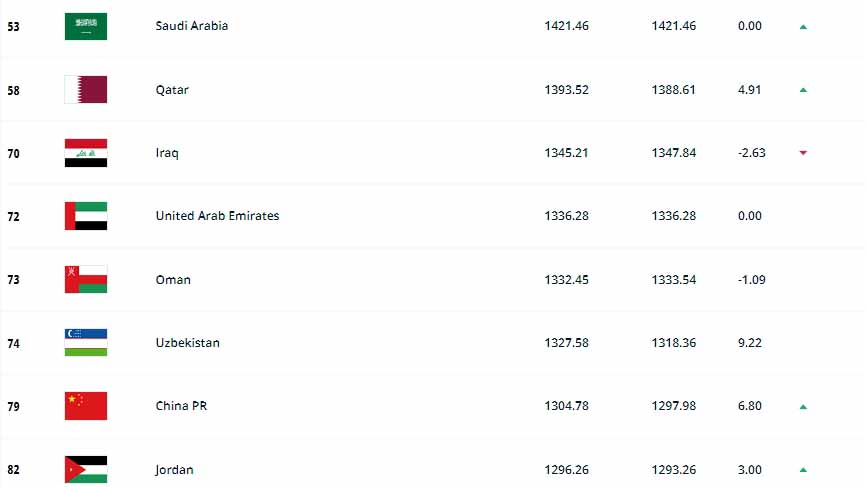Click Oman's total points 1332.45
Image resolution: width=865 pixels, height=487 pixels.
(x=567, y=280)
